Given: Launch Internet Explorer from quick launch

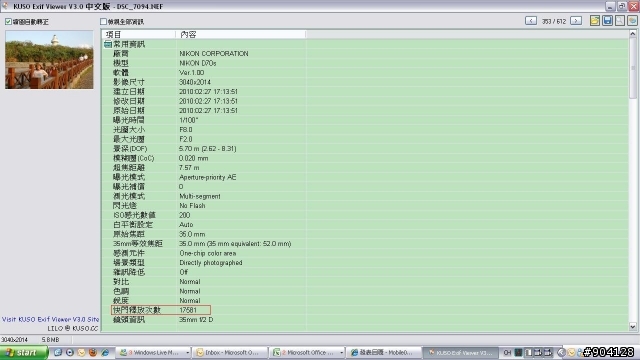Looking at the screenshot, I should point(105,353).
